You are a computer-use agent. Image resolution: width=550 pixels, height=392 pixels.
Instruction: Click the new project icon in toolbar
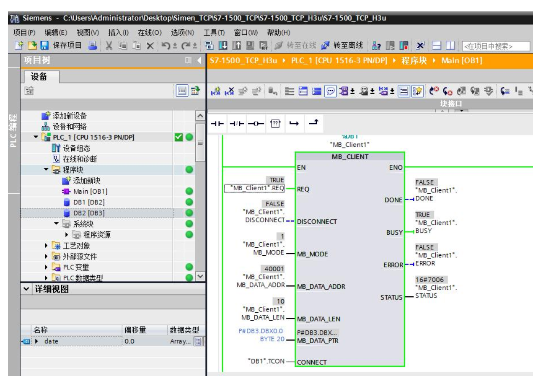[x=19, y=45]
